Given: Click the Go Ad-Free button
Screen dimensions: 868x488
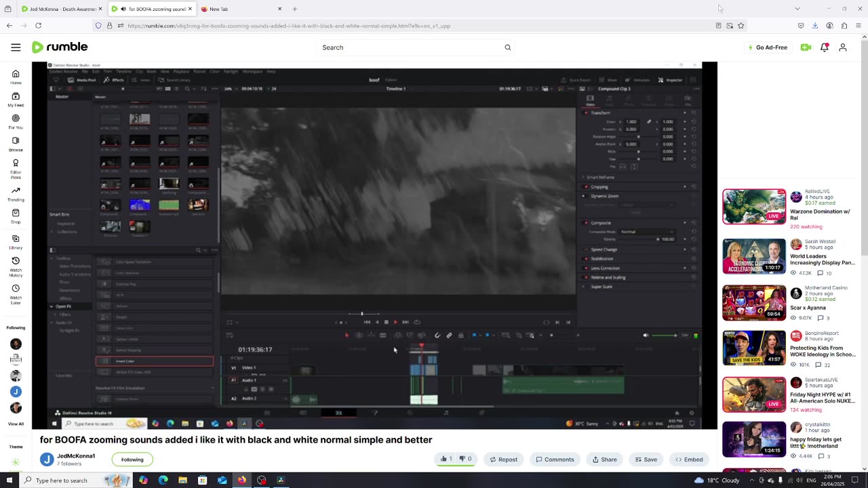Looking at the screenshot, I should pyautogui.click(x=768, y=47).
